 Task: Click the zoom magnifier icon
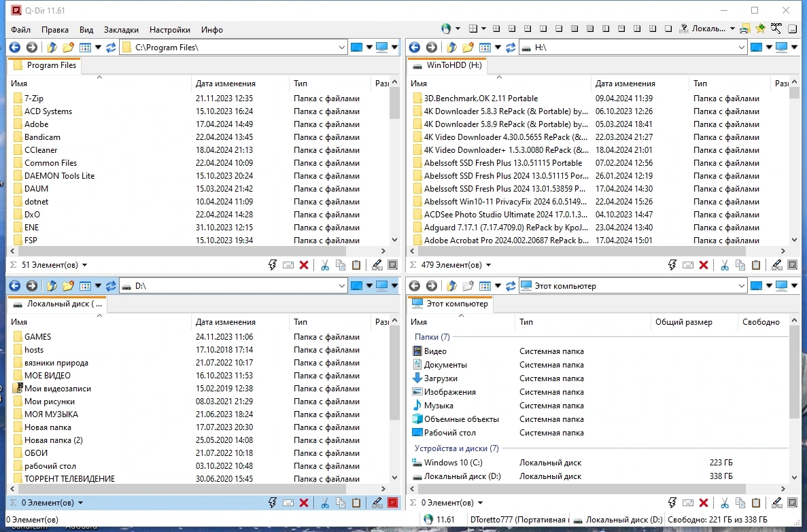point(776,29)
